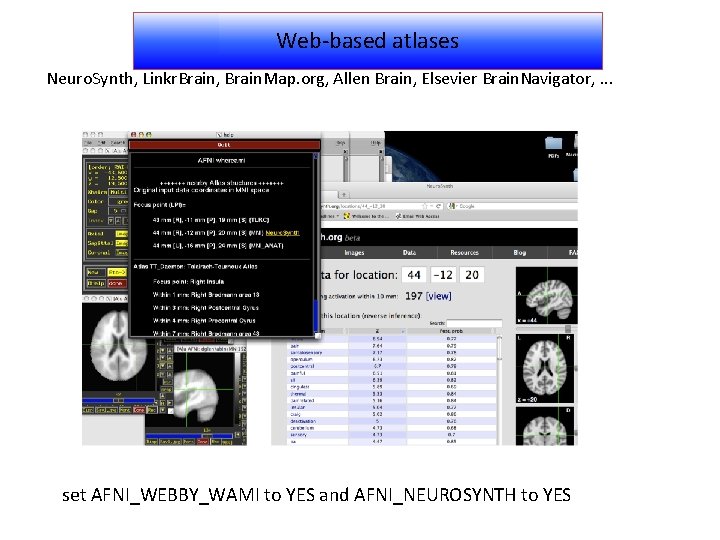Click the coronal brain thumbnail on NeuroSynth
This screenshot has width=720, height=540.
pos(545,426)
